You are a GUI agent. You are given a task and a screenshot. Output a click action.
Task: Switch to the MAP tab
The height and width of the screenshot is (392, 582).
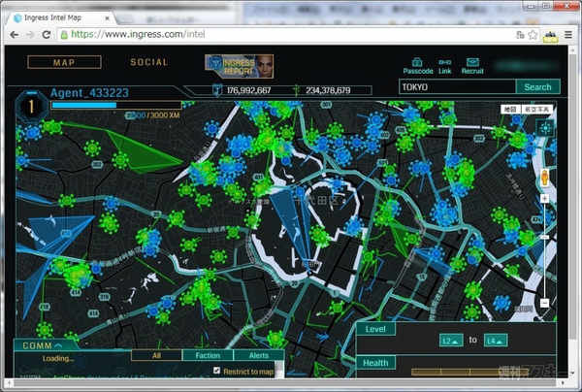click(64, 62)
